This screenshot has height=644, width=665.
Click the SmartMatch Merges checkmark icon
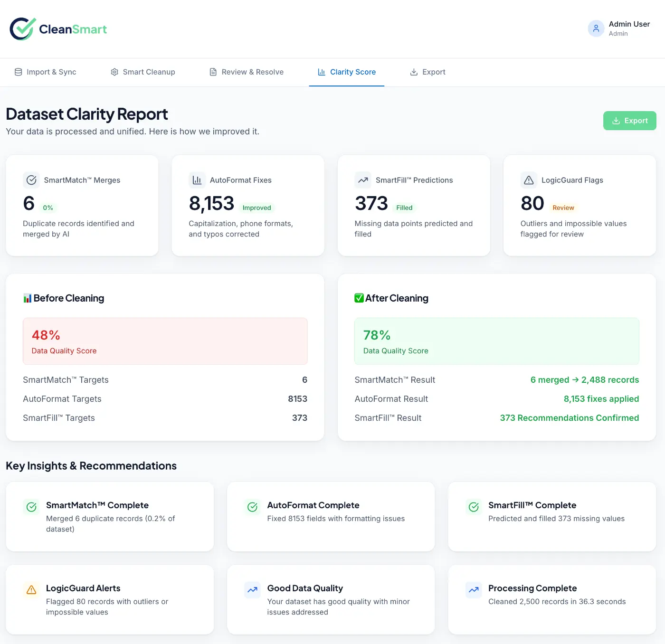tap(31, 180)
